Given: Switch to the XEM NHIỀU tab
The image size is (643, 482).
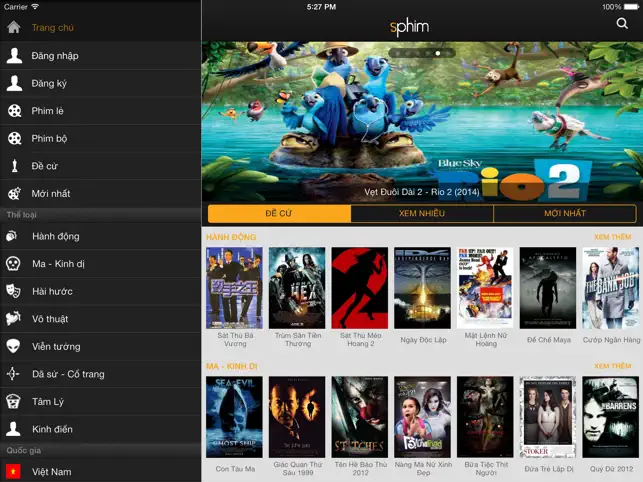Looking at the screenshot, I should [x=422, y=213].
